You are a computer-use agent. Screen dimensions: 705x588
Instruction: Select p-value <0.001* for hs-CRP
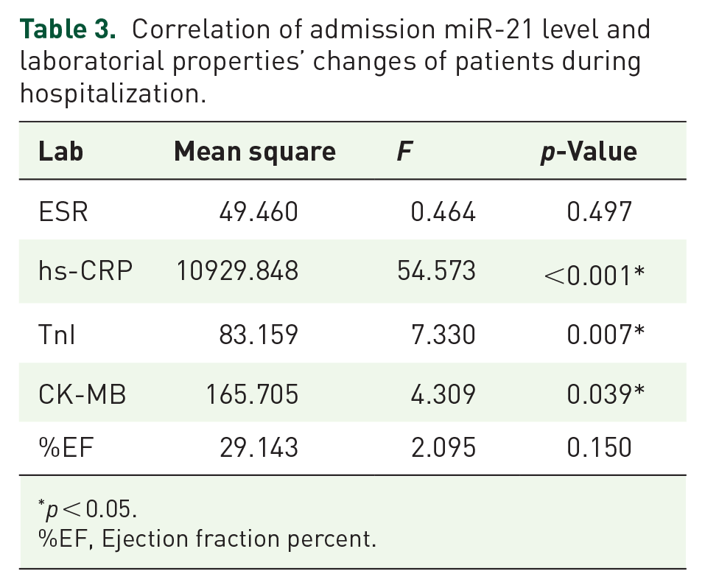coord(594,275)
